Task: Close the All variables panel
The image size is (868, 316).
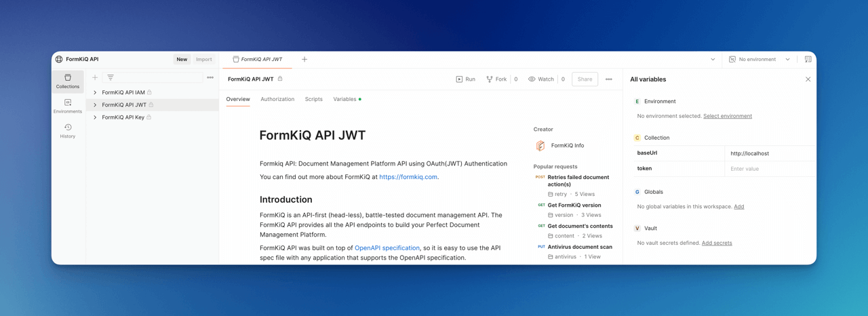Action: tap(808, 79)
